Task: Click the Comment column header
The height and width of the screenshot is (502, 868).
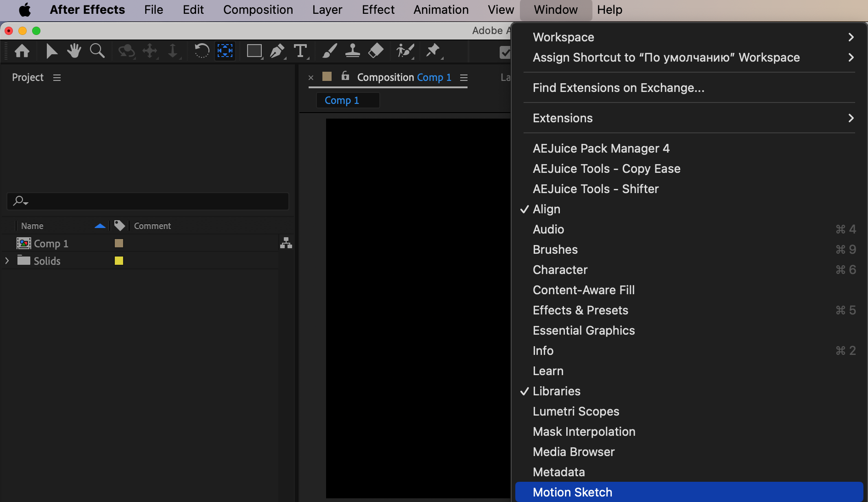Action: tap(152, 226)
